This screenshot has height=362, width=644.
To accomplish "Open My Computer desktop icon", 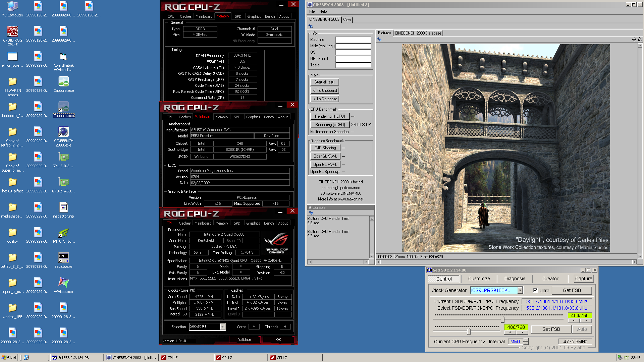I will [x=12, y=9].
